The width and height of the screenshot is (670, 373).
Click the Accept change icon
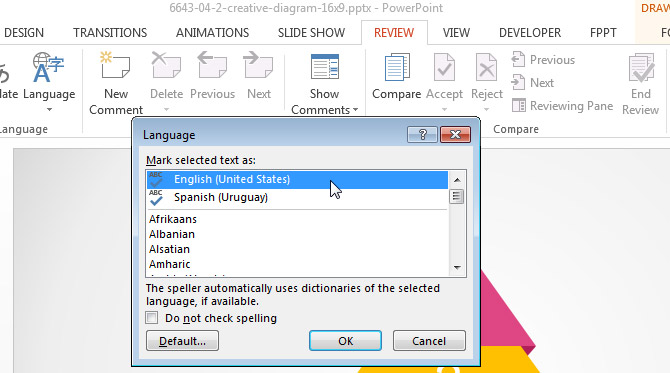pos(444,67)
